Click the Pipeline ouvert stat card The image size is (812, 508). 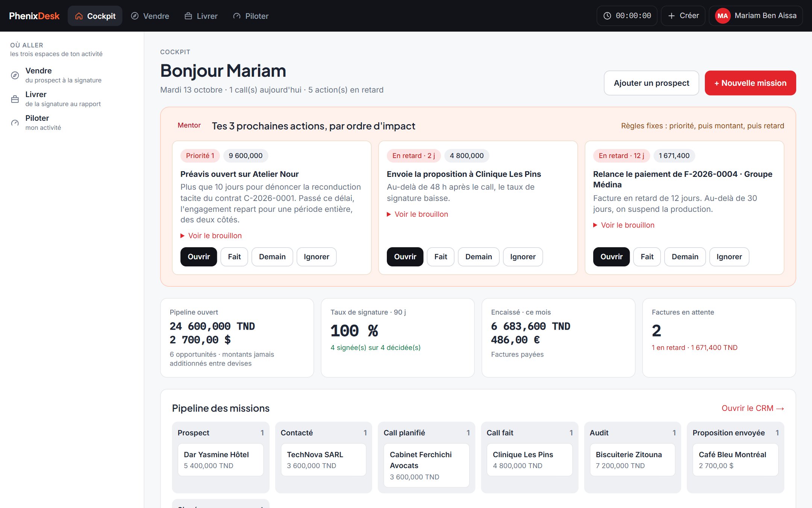click(237, 338)
